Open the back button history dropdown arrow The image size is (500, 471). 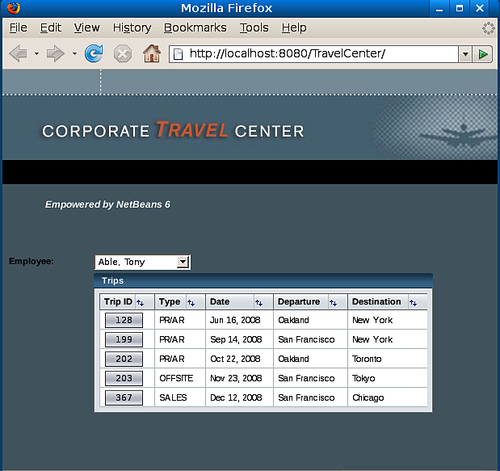[37, 53]
